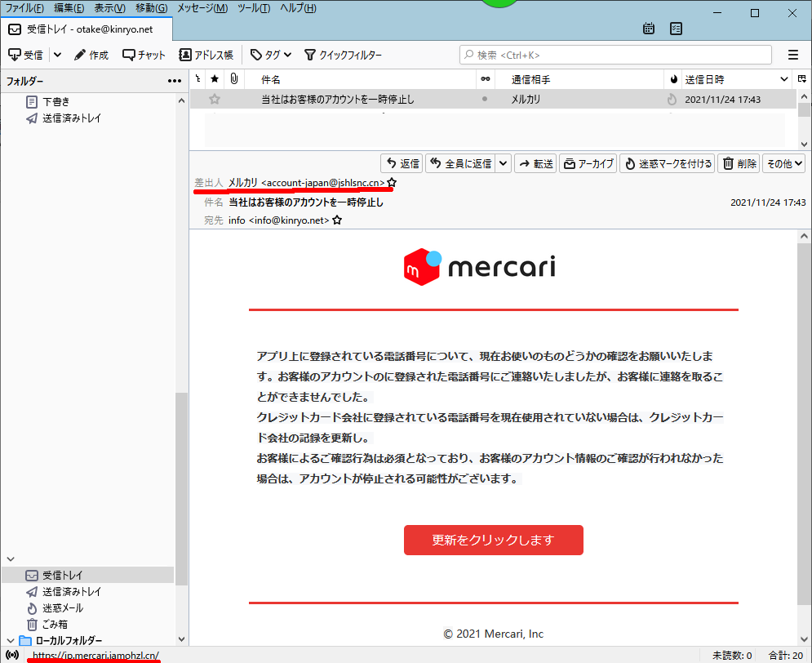This screenshot has height=663, width=812.
Task: Delete the message with 削除
Action: point(739,163)
